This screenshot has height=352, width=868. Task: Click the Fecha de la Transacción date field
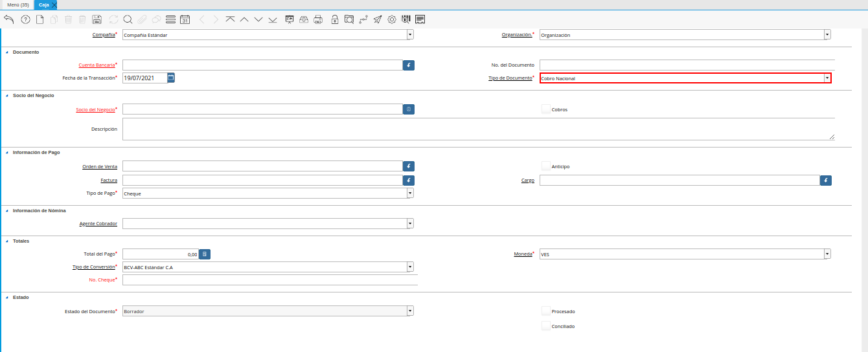144,78
